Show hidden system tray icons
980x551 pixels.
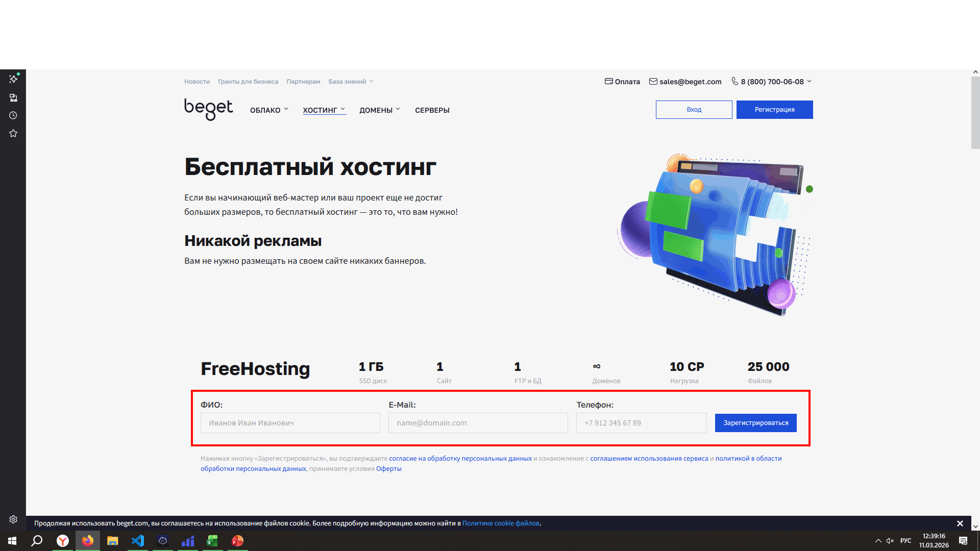pyautogui.click(x=878, y=541)
